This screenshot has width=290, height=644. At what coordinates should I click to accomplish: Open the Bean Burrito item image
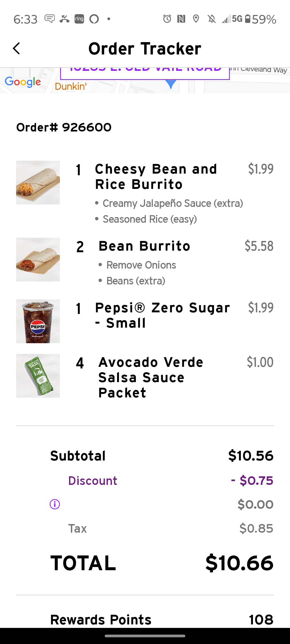click(x=38, y=259)
